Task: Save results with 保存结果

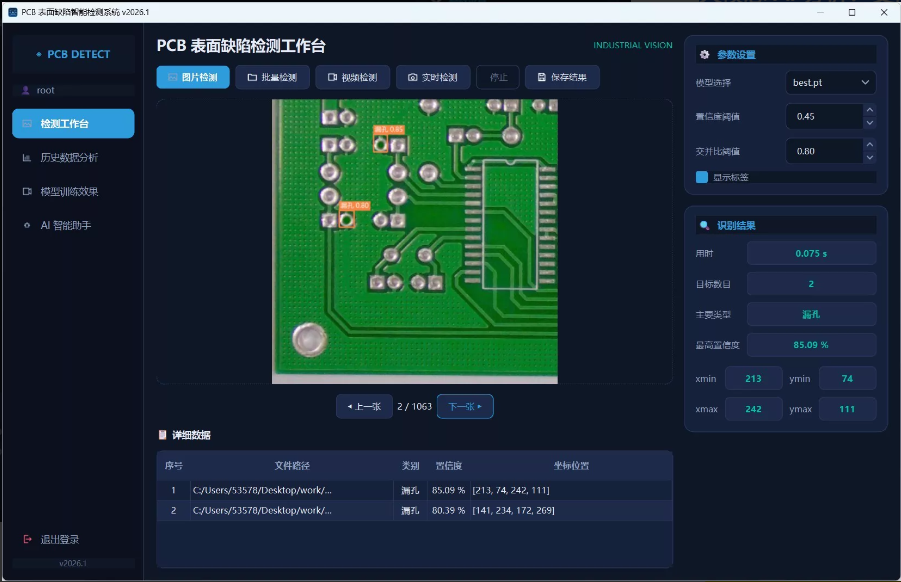Action: point(562,77)
